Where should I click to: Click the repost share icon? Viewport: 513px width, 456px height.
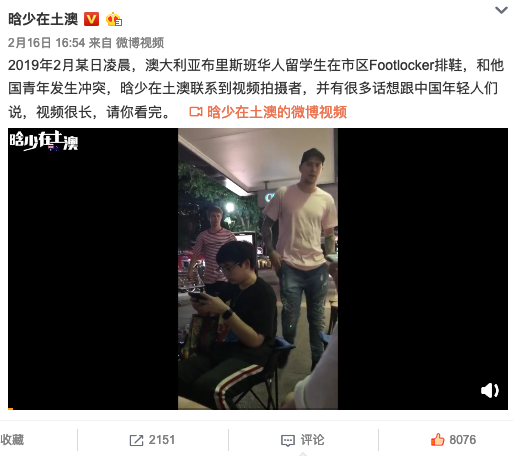136,440
